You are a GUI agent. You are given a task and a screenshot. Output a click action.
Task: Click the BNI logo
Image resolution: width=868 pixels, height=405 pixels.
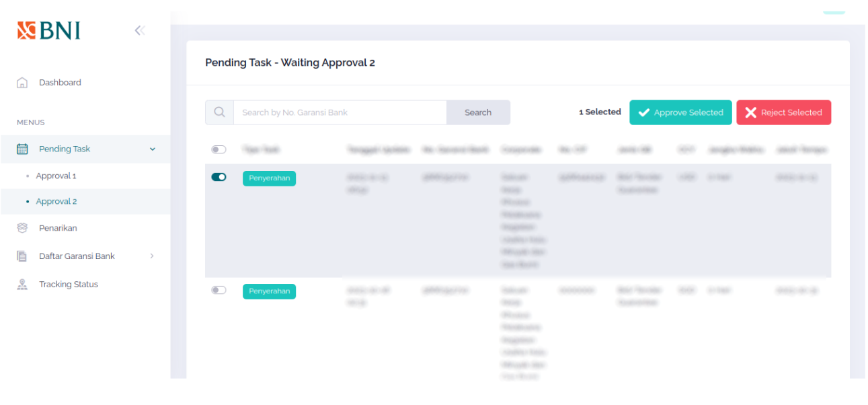(x=48, y=31)
